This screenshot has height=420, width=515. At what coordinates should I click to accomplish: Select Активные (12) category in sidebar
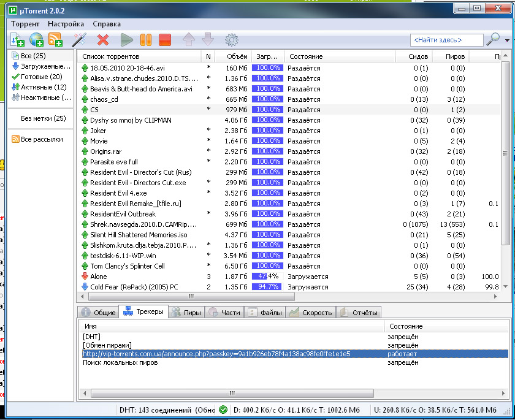click(x=40, y=87)
